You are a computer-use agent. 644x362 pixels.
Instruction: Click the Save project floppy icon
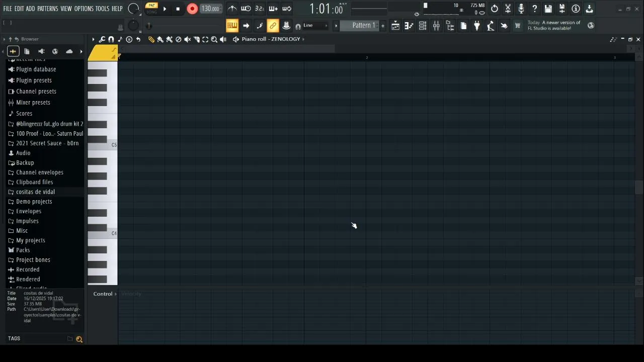coord(548,9)
